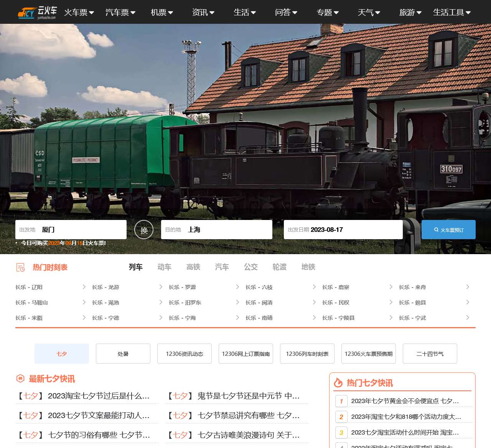This screenshot has width=491, height=448.
Task: Click the arrow next to 长乐 - 勉县
Action: click(468, 302)
